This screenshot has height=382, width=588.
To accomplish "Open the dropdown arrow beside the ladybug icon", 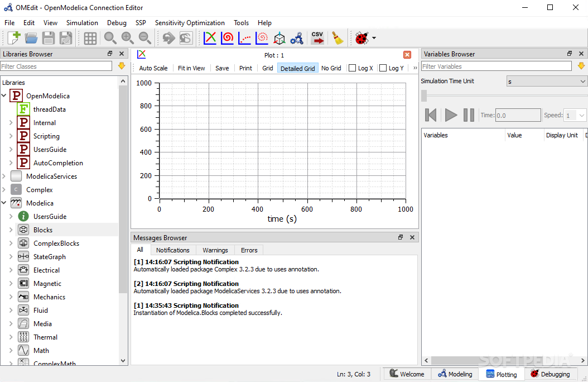I will coord(374,38).
